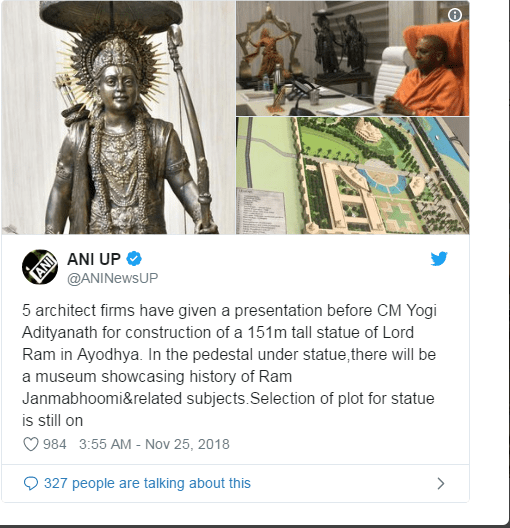Open the site plan model photo
The image size is (510, 528).
coord(352,175)
